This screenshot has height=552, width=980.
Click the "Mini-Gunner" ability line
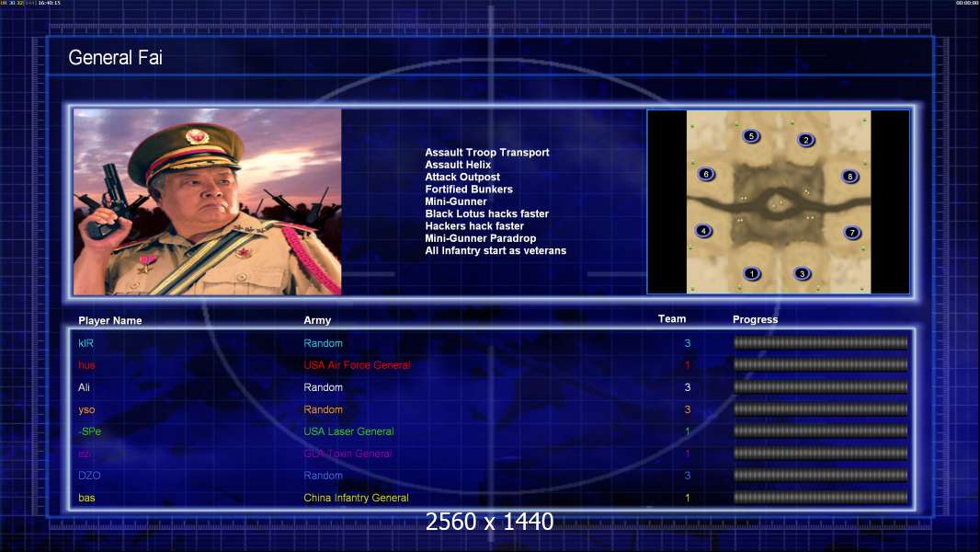point(456,201)
